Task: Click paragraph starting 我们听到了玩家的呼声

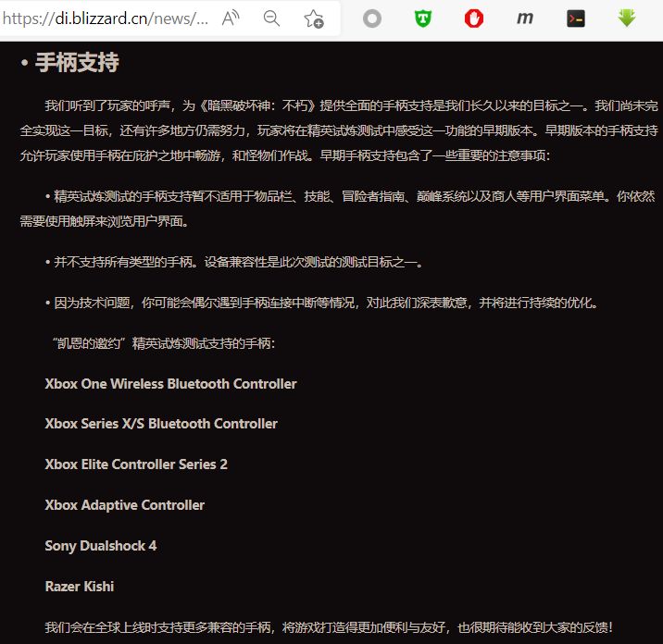Action: point(339,130)
